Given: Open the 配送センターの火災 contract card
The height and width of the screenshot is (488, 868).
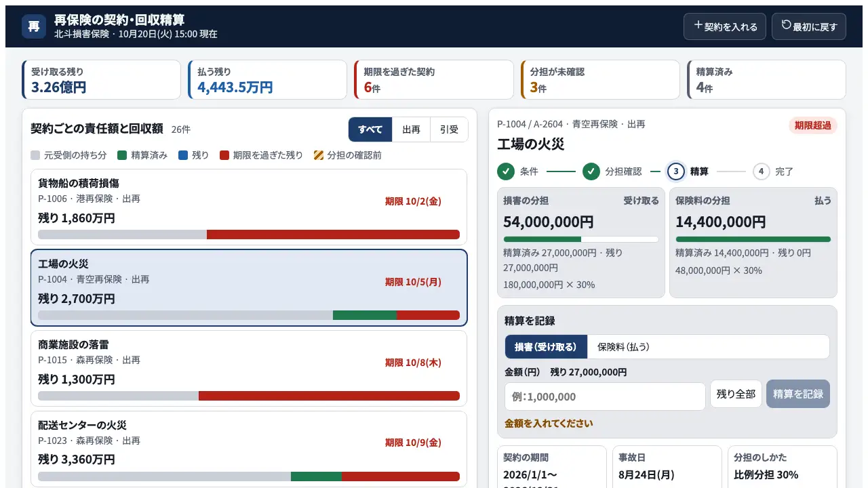Looking at the screenshot, I should [x=249, y=449].
